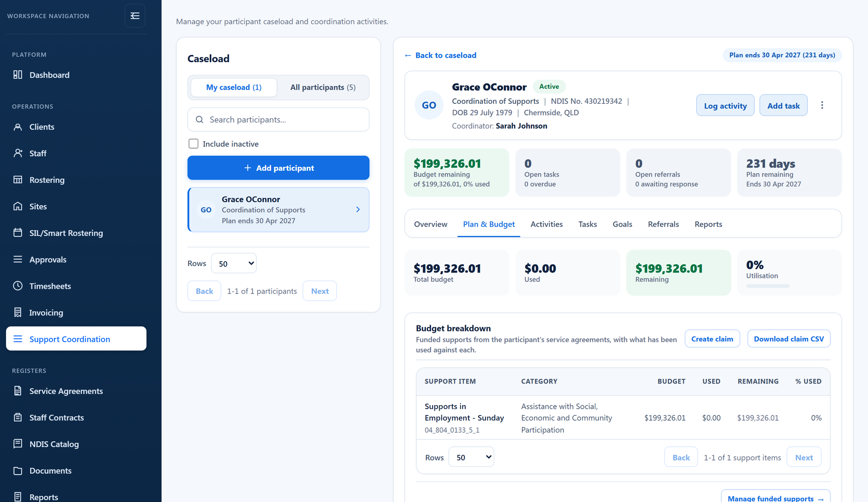Click the Add participant button
868x502 pixels.
278,168
